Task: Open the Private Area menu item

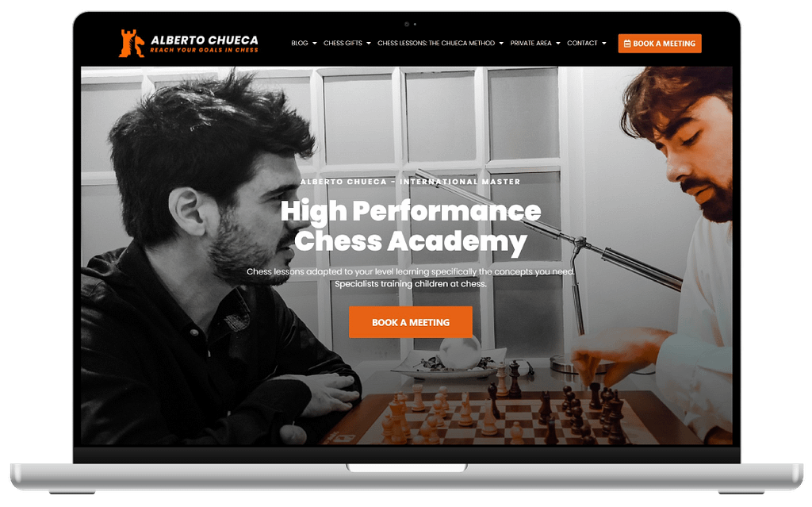Action: click(530, 43)
